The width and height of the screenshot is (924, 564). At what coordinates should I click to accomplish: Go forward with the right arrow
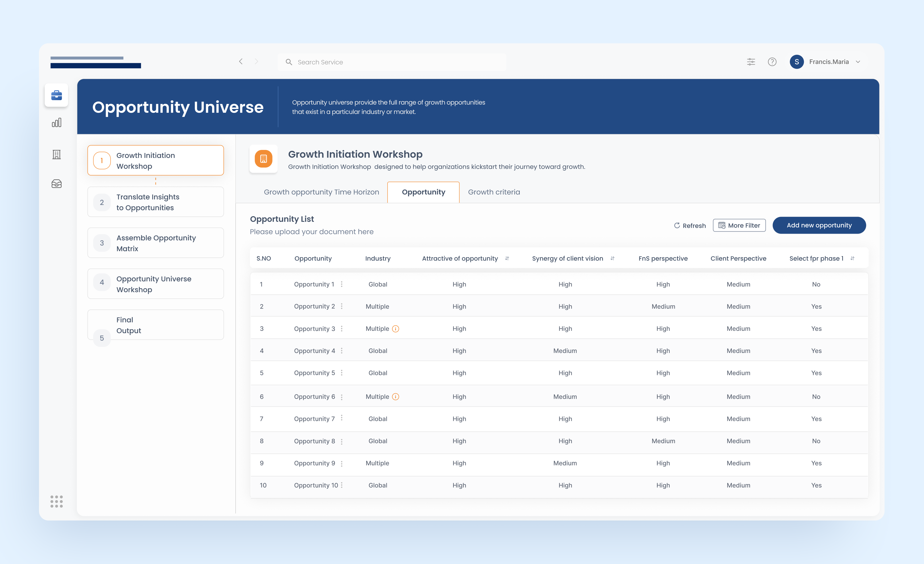(x=256, y=62)
